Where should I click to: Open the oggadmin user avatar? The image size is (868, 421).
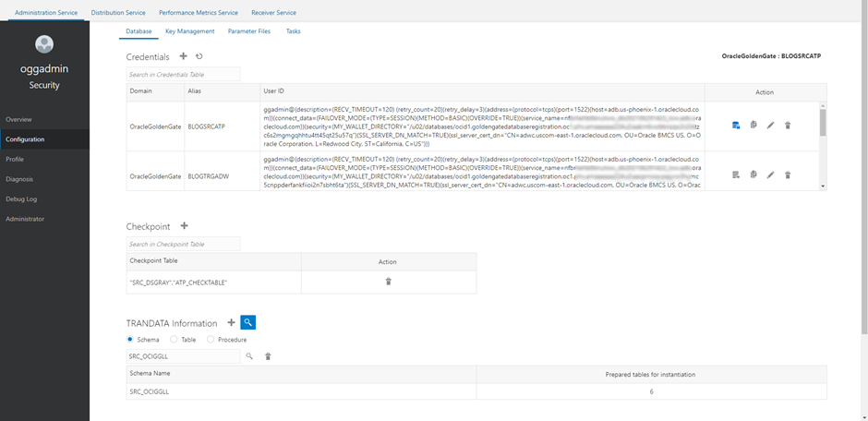44,44
